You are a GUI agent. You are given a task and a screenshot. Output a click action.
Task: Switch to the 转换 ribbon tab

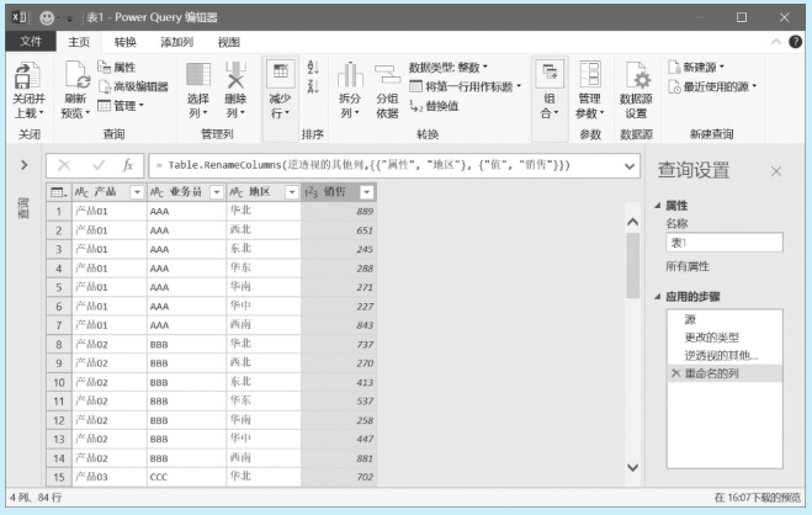(125, 42)
